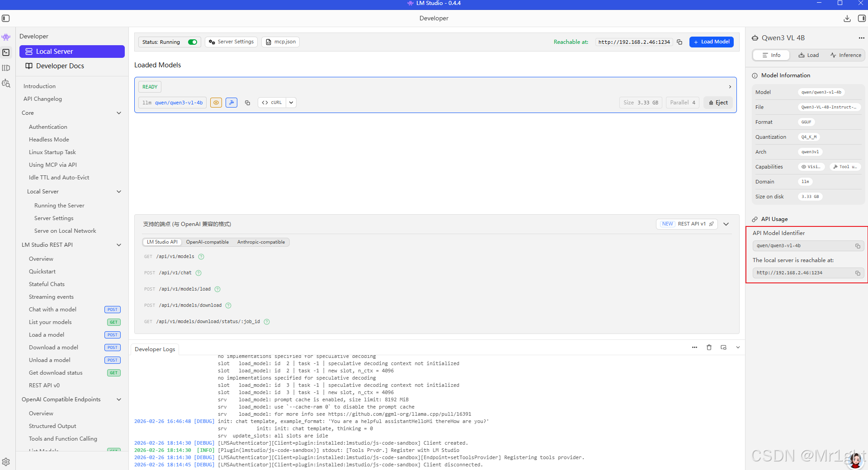Viewport: 868px width, 470px height.
Task: Select the LM Studio API endpoints tab
Action: (x=162, y=242)
